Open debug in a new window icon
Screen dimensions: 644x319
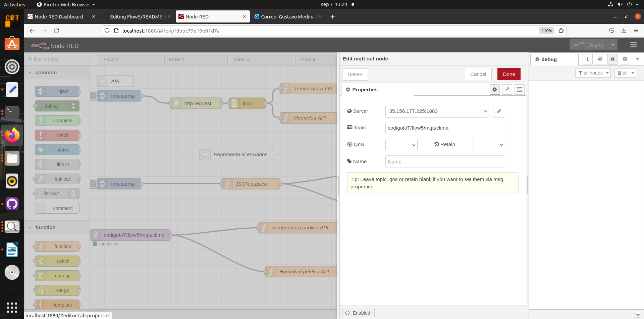click(x=638, y=314)
